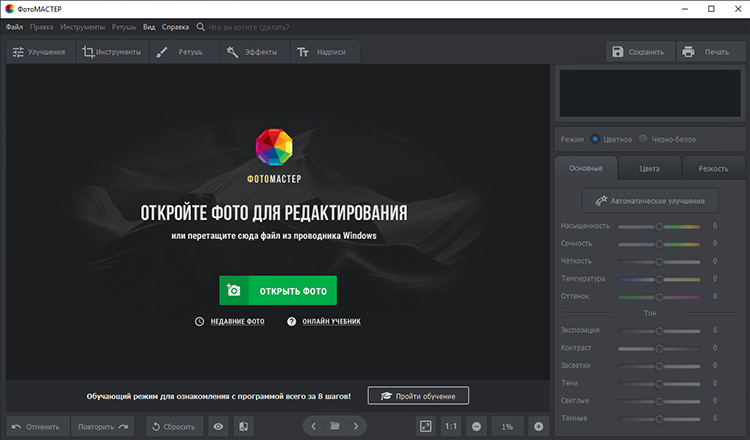
Task: Switch to the Резкость tab
Action: [713, 168]
